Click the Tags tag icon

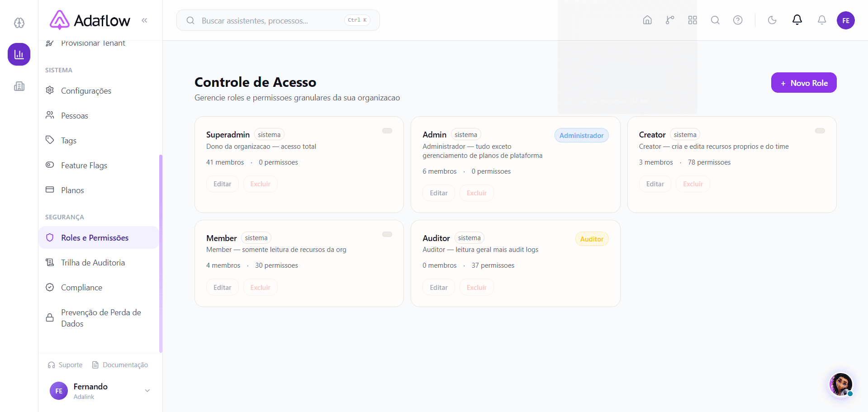coord(50,140)
